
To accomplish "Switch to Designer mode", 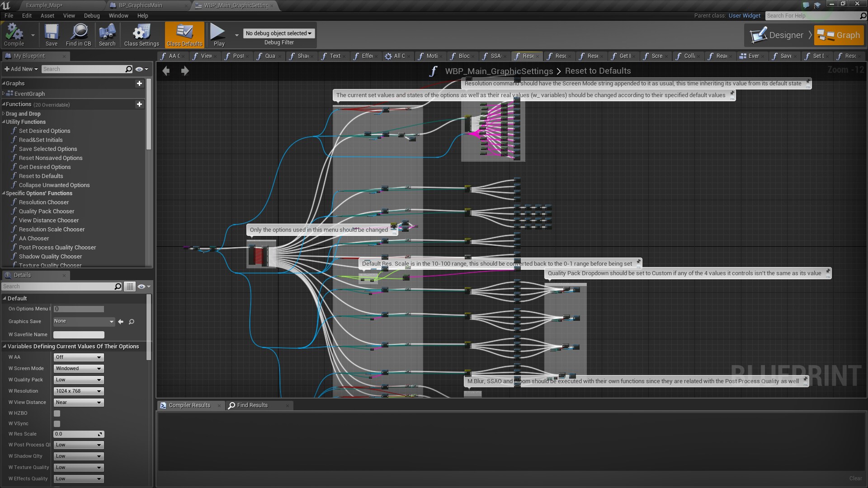I will click(780, 35).
